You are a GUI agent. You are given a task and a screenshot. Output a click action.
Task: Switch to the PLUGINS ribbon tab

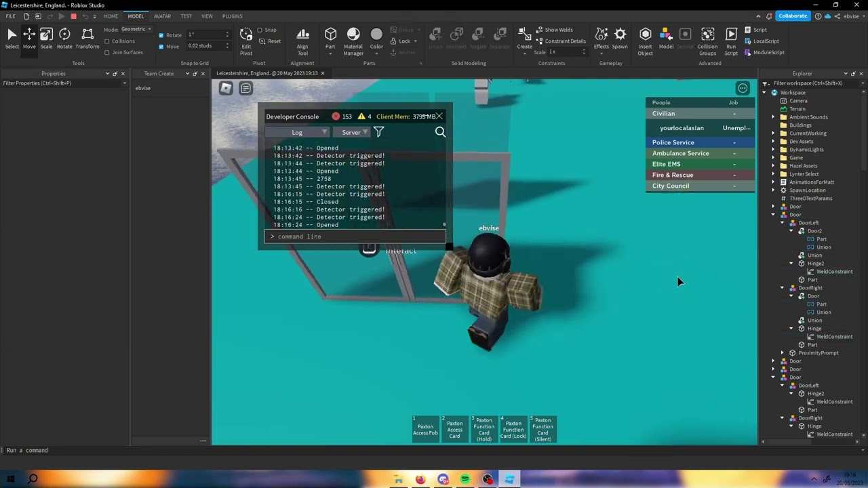pyautogui.click(x=233, y=16)
